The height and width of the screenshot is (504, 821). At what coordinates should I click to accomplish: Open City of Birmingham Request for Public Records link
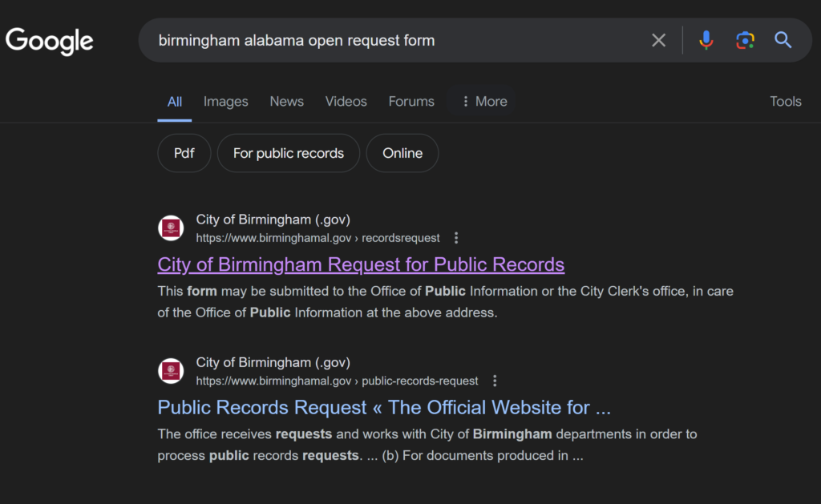click(x=361, y=265)
